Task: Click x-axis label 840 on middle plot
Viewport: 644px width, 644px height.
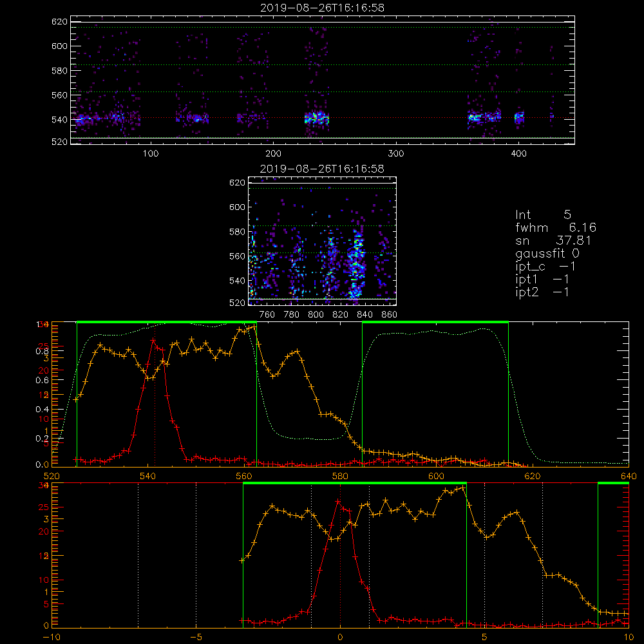Action: pyautogui.click(x=365, y=315)
